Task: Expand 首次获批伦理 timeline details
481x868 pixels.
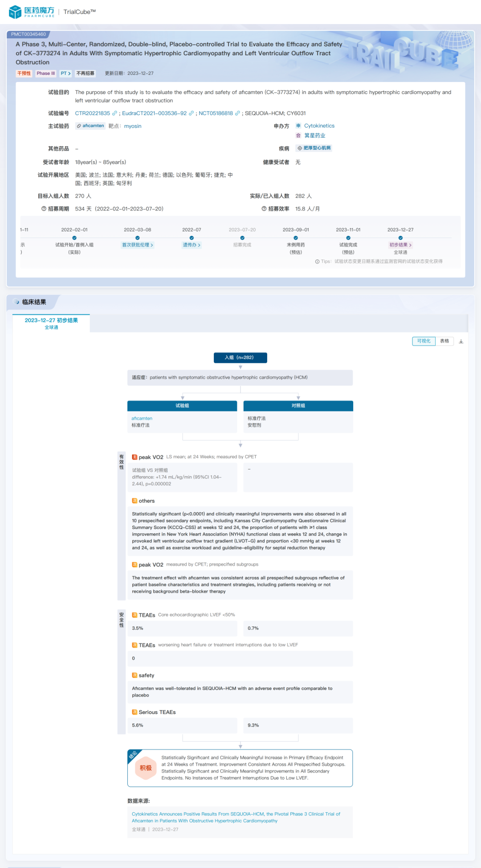Action: click(138, 245)
